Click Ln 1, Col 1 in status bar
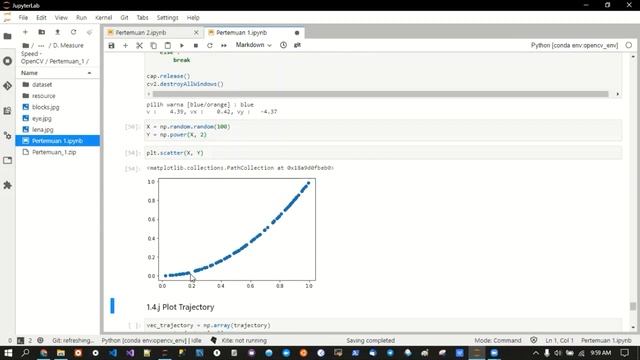 click(559, 340)
